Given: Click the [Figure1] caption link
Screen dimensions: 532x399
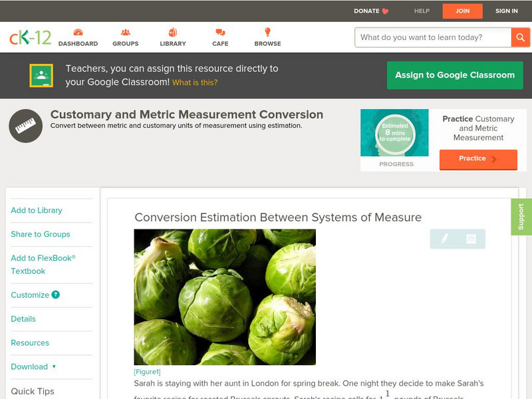Looking at the screenshot, I should (147, 372).
